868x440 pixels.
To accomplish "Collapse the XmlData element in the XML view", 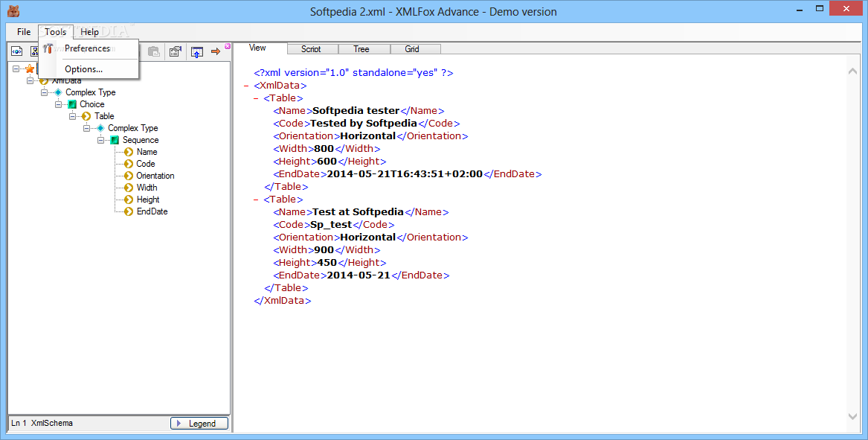I will 246,86.
